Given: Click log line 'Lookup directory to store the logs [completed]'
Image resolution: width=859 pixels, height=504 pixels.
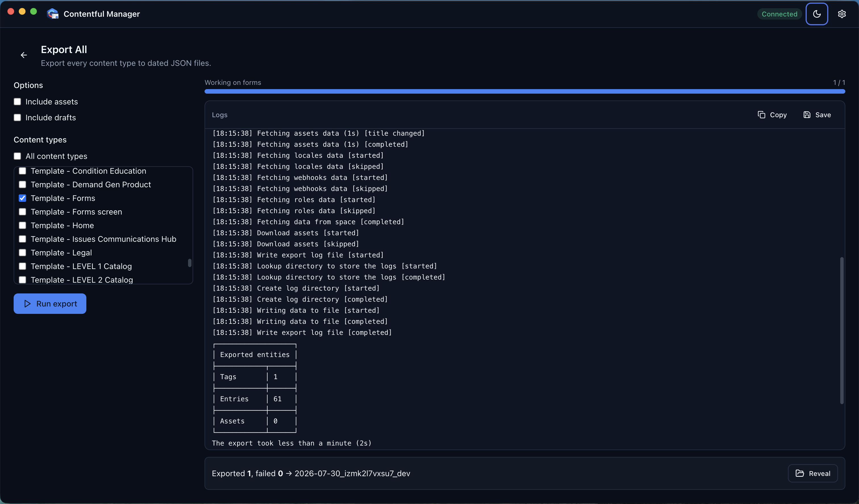Looking at the screenshot, I should coord(329,277).
